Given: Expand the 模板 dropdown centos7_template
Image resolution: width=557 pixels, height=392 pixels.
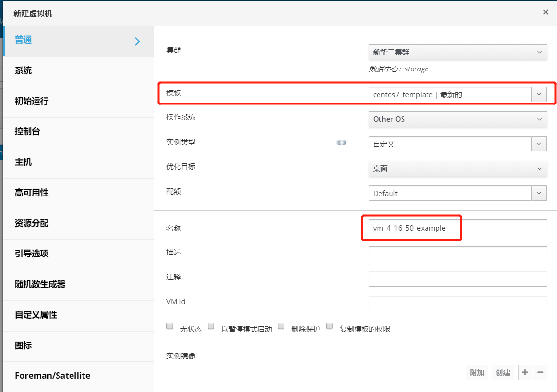Looking at the screenshot, I should (x=458, y=94).
